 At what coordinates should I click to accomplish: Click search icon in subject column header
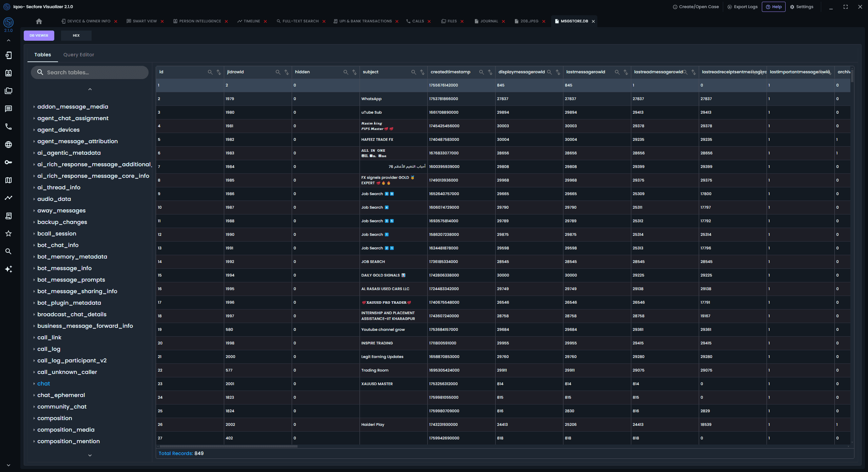(413, 72)
